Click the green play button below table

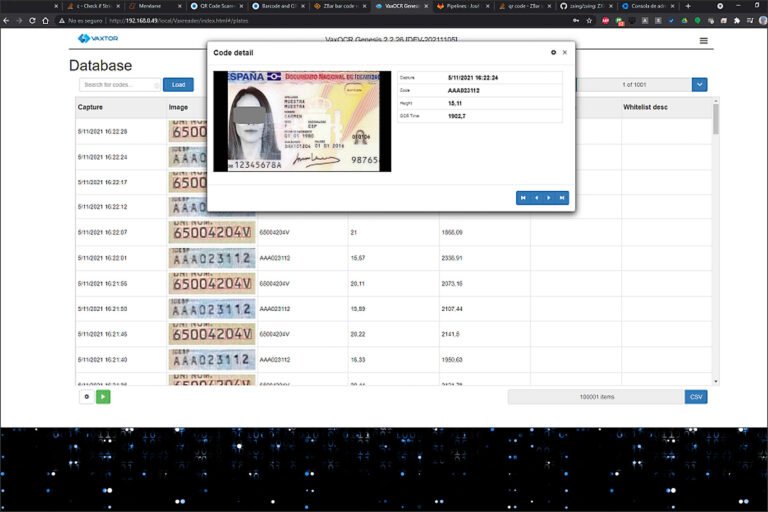(x=103, y=397)
